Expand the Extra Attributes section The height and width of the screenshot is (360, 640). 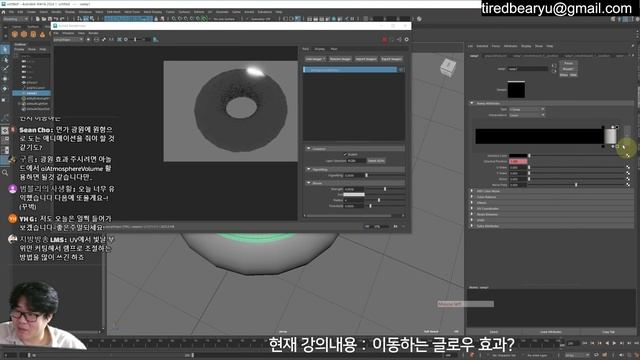[472, 226]
